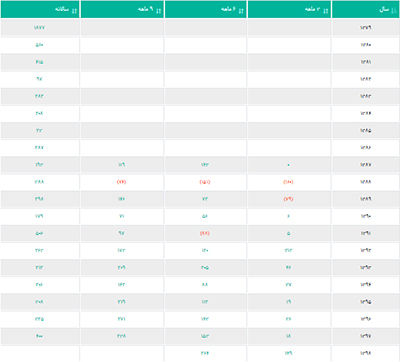Viewport: 400px width, 362px height.
Task: Sort by the ۹ ماهه column arrows
Action: point(159,11)
